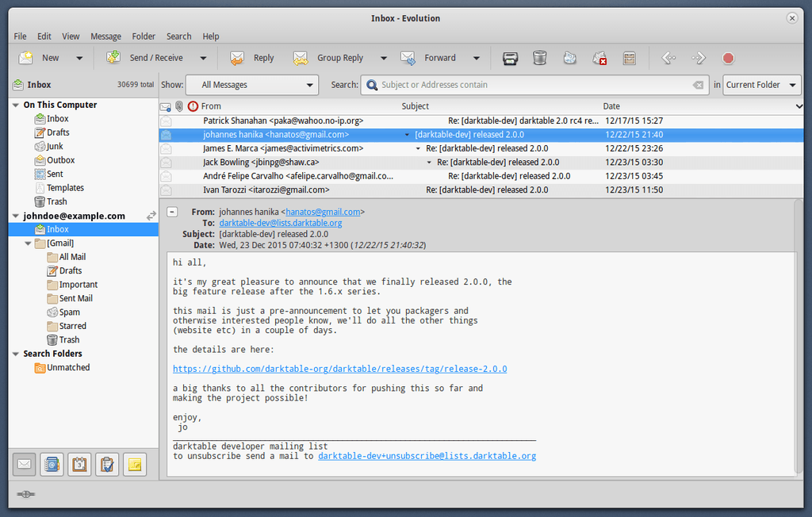Screen dimensions: 812x517
Task: Toggle the online/offline connection icon
Action: click(25, 494)
